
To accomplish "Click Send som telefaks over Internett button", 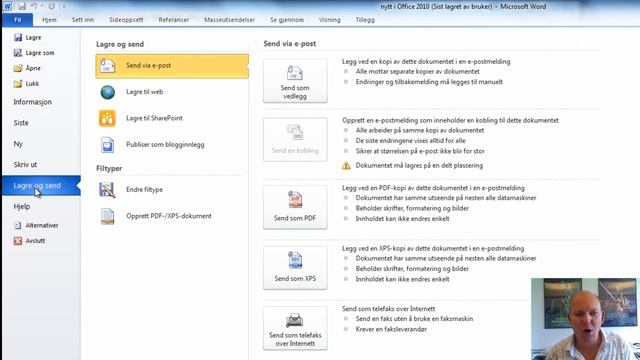I will click(x=295, y=328).
